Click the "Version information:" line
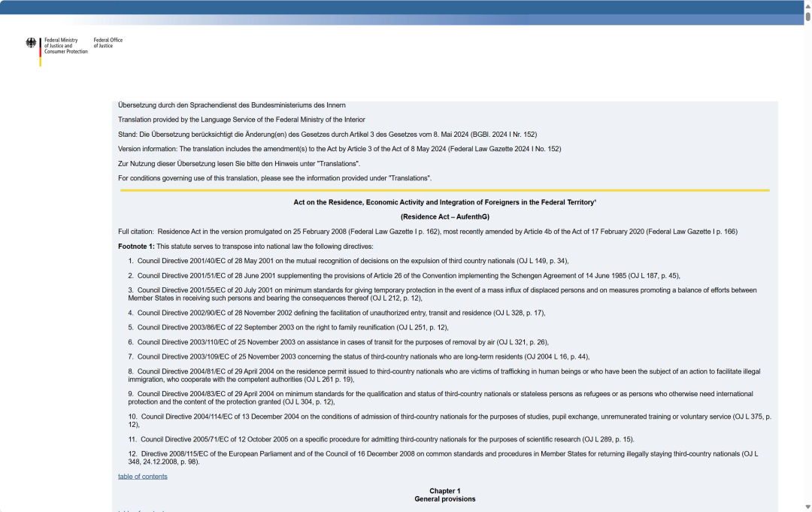Viewport: 812px width, 512px height. click(339, 149)
